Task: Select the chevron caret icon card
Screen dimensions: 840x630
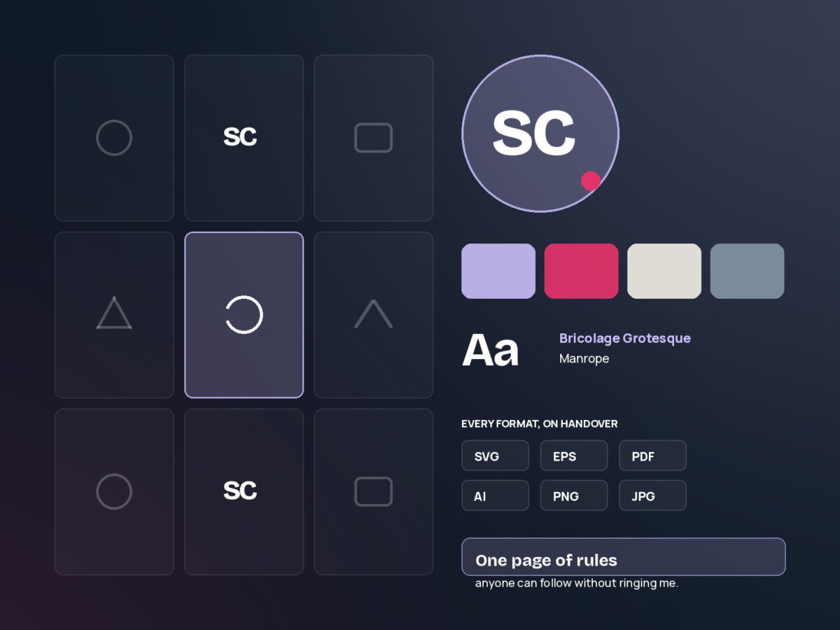Action: point(373,315)
